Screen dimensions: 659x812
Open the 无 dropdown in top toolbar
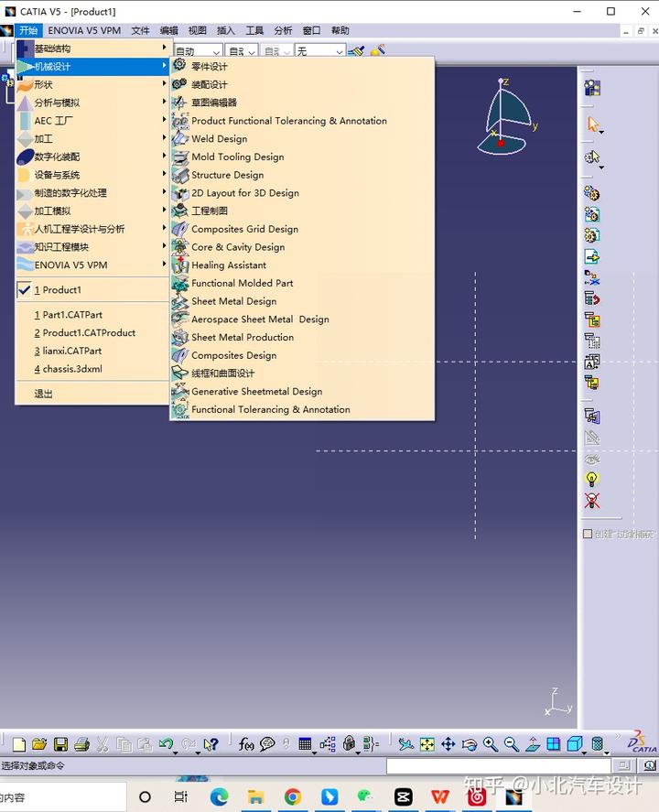(x=319, y=50)
